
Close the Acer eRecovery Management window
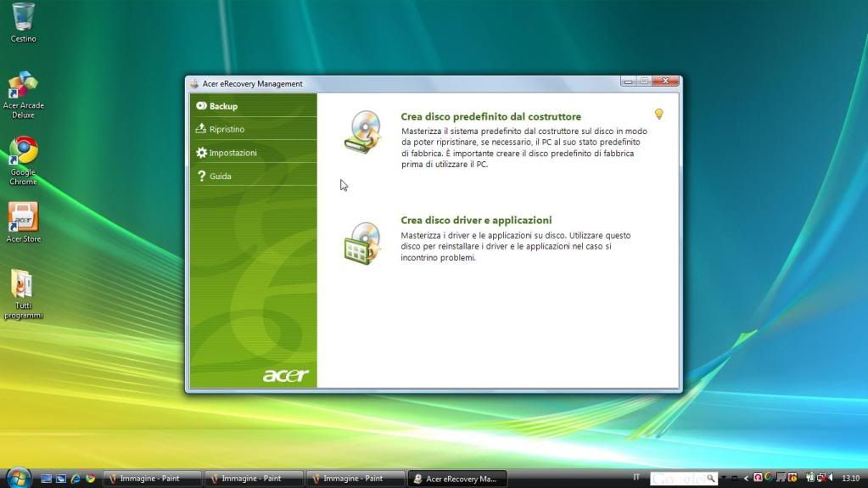665,81
